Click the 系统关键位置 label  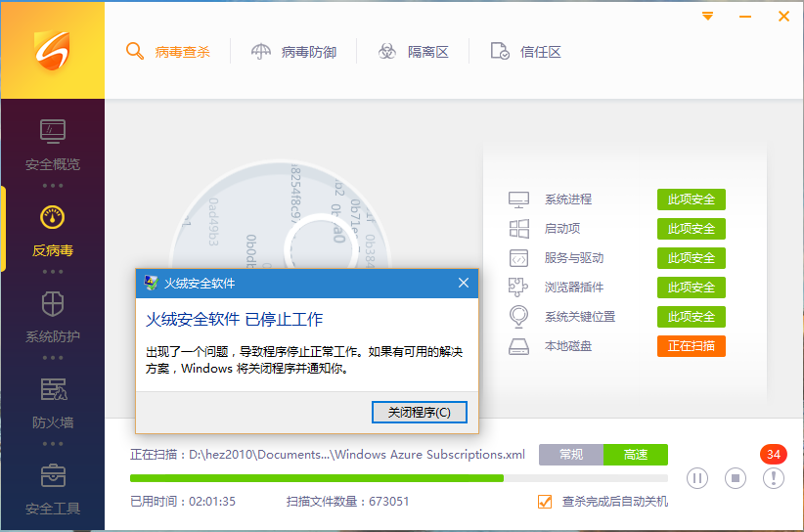pos(580,317)
